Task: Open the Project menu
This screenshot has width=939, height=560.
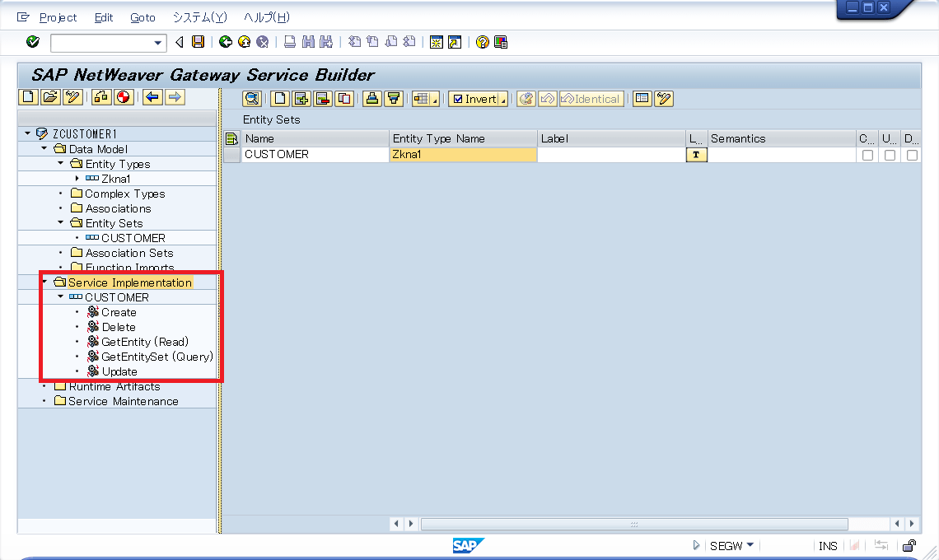Action: (58, 17)
